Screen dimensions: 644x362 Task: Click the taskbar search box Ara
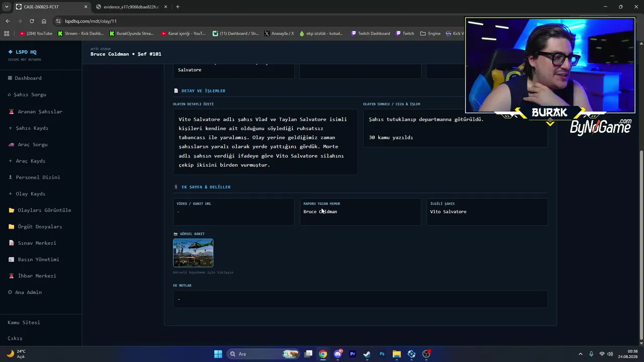click(264, 354)
